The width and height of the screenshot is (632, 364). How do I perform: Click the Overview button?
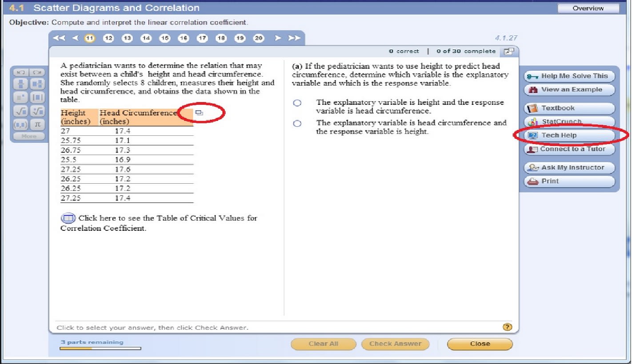coord(588,8)
